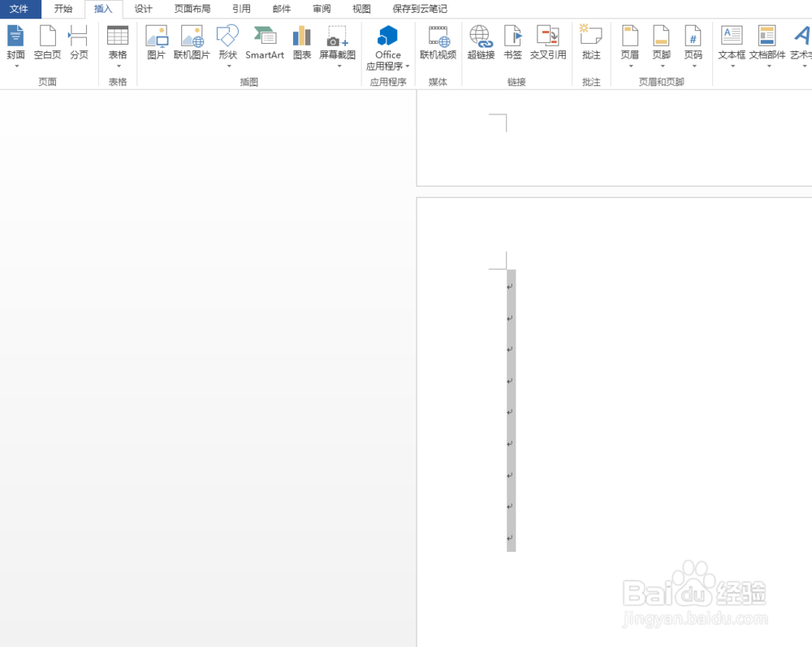Screen dimensions: 812x647
Task: Open the 页脚 footer menu
Action: pyautogui.click(x=662, y=46)
